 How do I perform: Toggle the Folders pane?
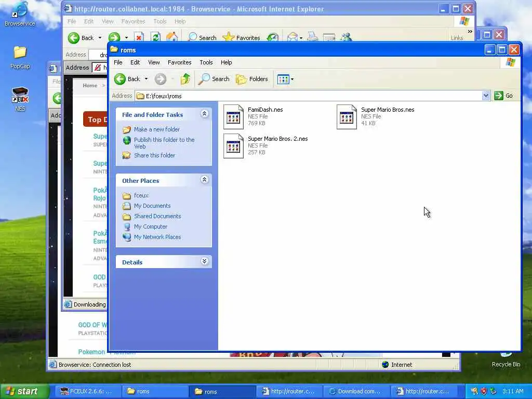(252, 79)
